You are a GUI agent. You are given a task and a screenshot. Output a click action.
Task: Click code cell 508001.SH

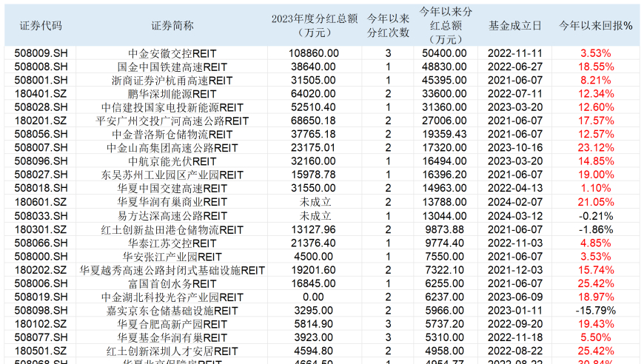(41, 81)
